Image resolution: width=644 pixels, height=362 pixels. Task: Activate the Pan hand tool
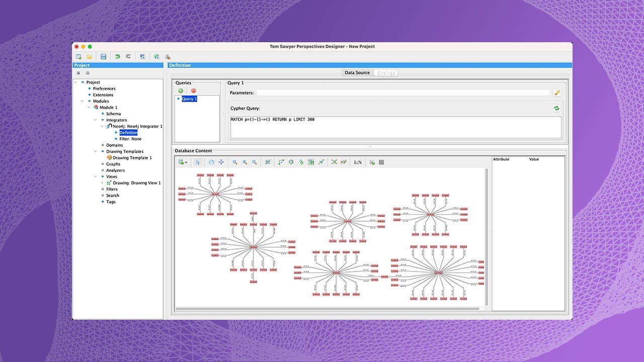(211, 162)
